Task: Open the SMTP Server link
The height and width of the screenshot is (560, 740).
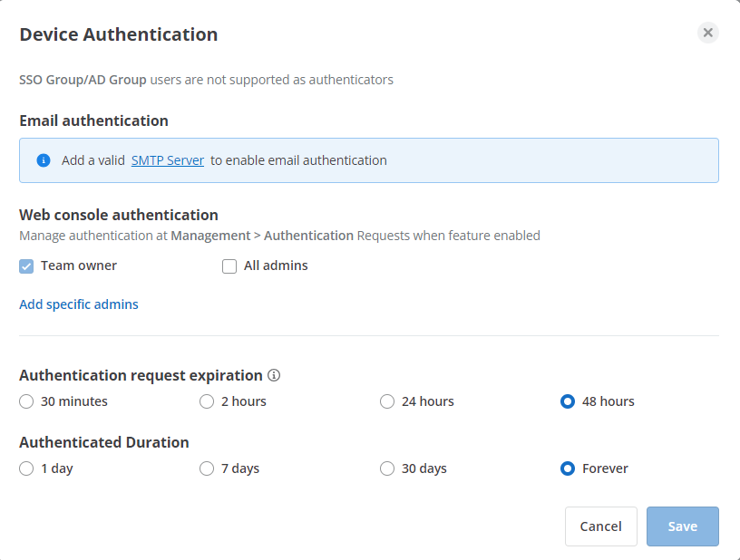Action: 168,160
